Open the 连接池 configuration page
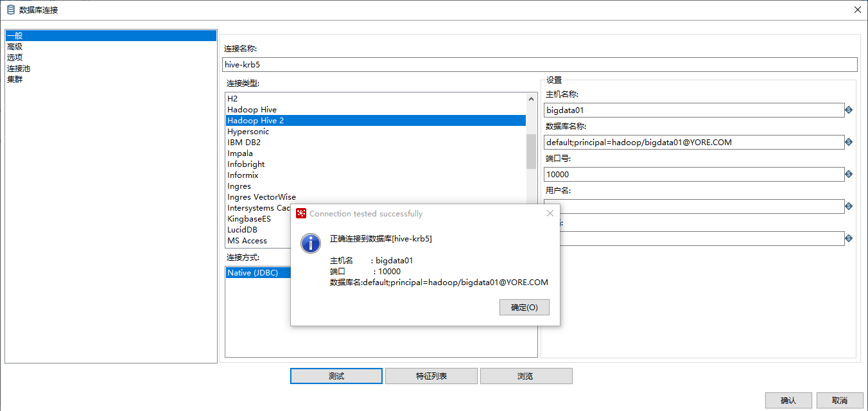This screenshot has height=411, width=868. click(x=18, y=68)
